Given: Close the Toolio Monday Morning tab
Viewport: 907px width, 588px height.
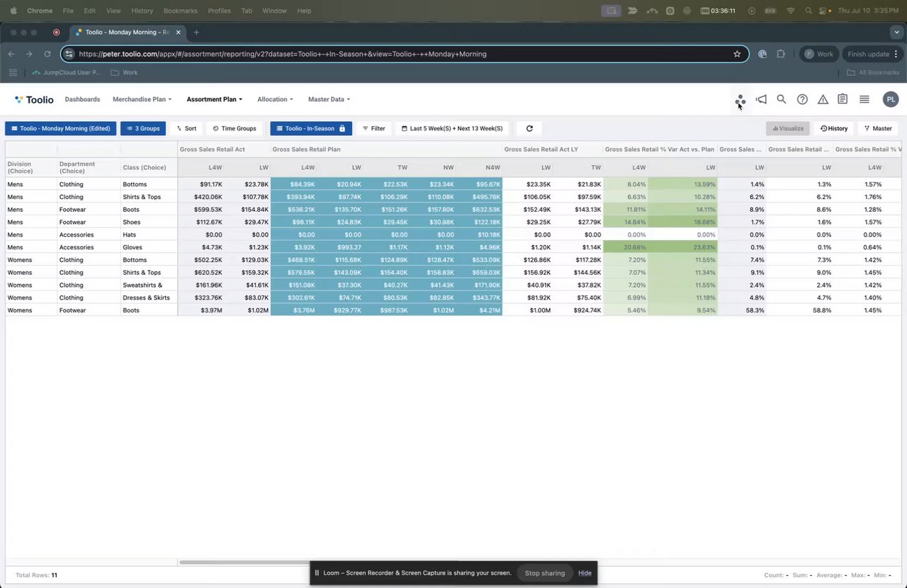Looking at the screenshot, I should (179, 32).
